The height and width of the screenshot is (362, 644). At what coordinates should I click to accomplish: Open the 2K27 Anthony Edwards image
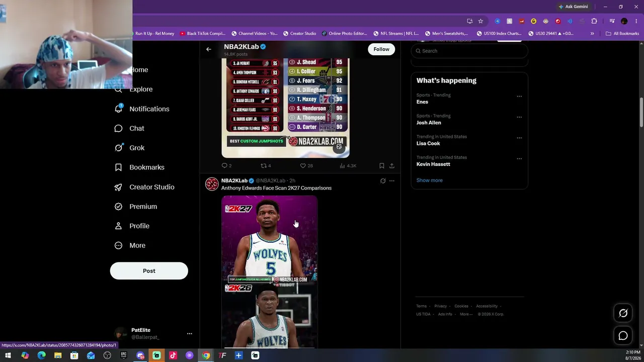tap(269, 239)
